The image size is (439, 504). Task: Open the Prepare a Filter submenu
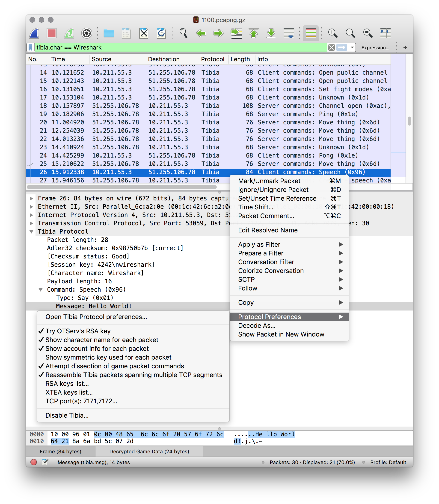coord(289,253)
